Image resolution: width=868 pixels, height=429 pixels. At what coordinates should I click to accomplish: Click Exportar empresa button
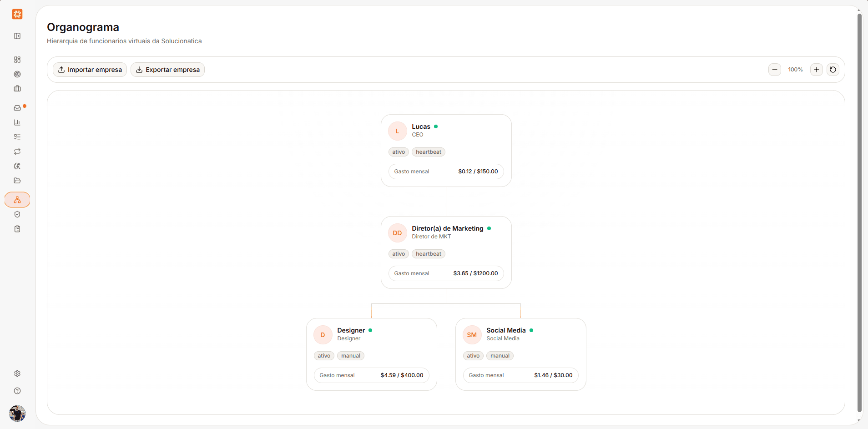[x=167, y=70]
